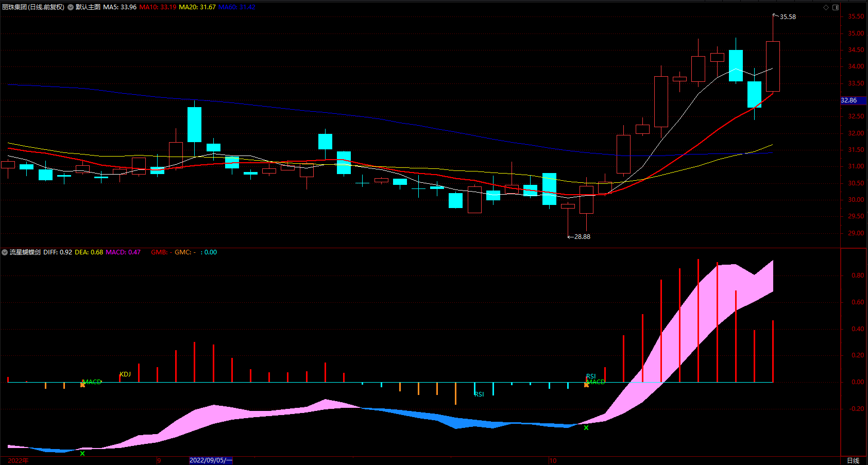Click the 29.00 price axis label
868x465 pixels.
(x=856, y=233)
